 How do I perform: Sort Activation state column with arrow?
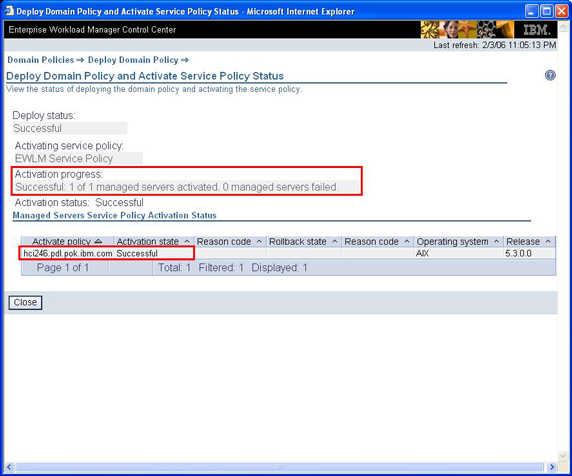[187, 241]
